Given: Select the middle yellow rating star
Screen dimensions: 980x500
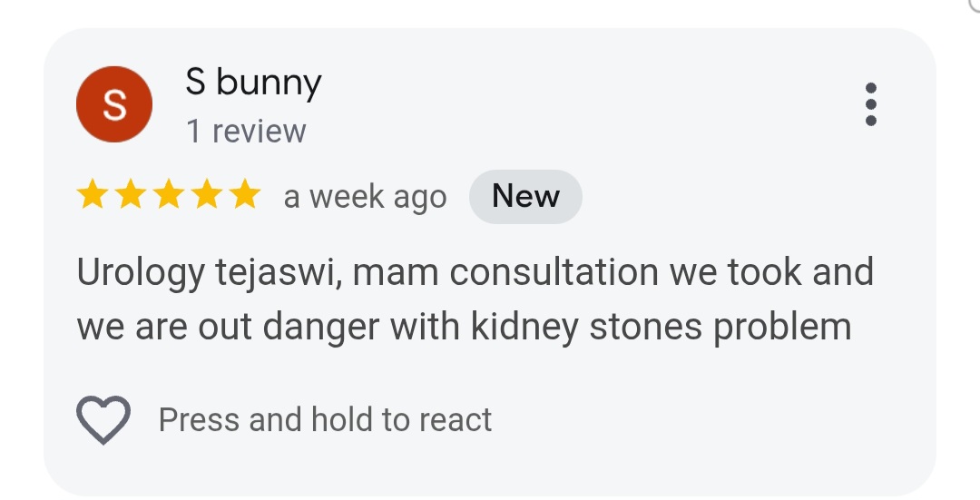Looking at the screenshot, I should pyautogui.click(x=169, y=194).
